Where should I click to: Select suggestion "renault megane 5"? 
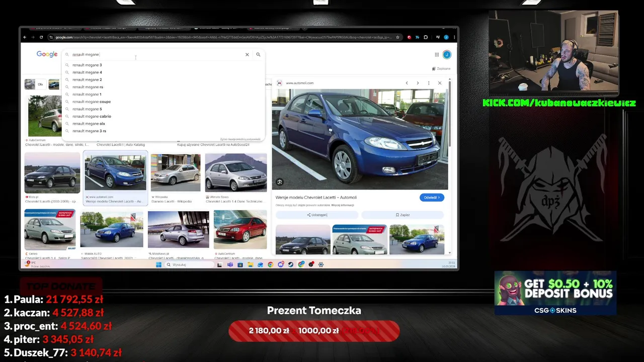coord(163,109)
